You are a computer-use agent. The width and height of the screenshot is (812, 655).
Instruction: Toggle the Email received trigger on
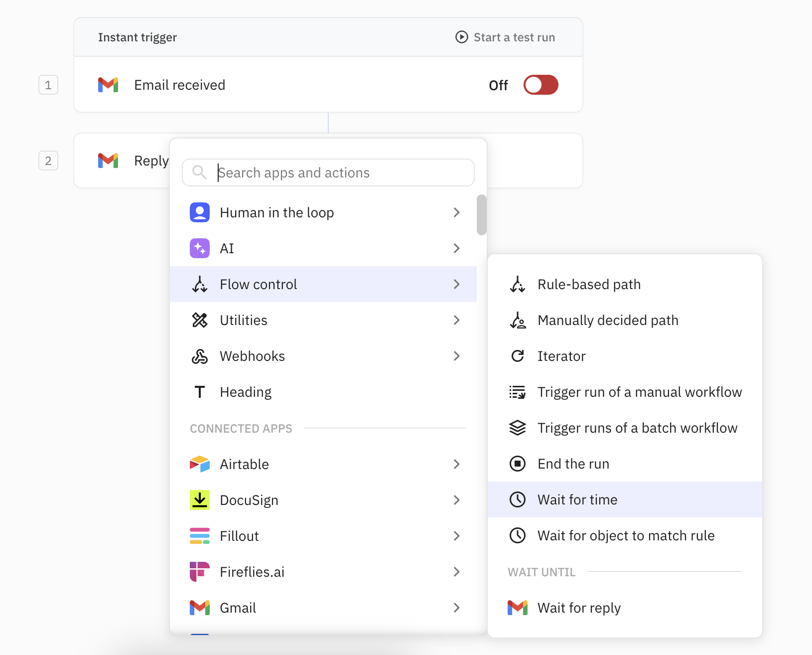[541, 85]
